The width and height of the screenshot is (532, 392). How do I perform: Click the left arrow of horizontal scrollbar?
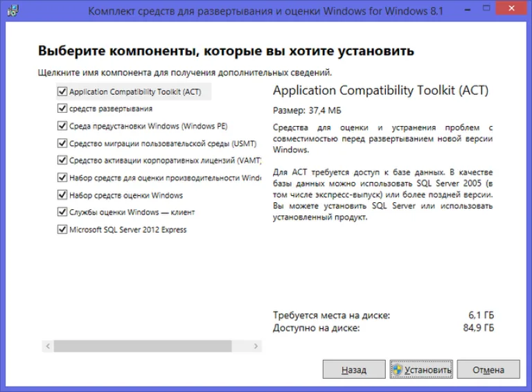(48, 346)
